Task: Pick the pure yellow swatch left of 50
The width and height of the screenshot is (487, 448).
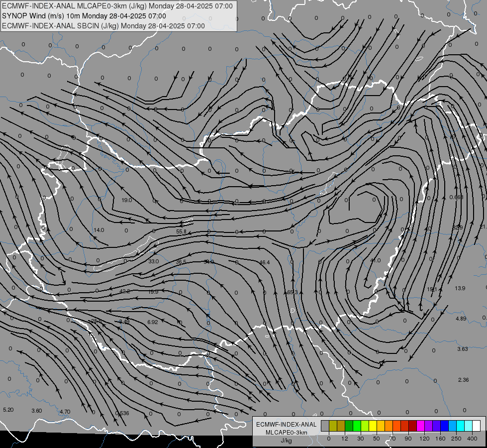Action: point(373,426)
